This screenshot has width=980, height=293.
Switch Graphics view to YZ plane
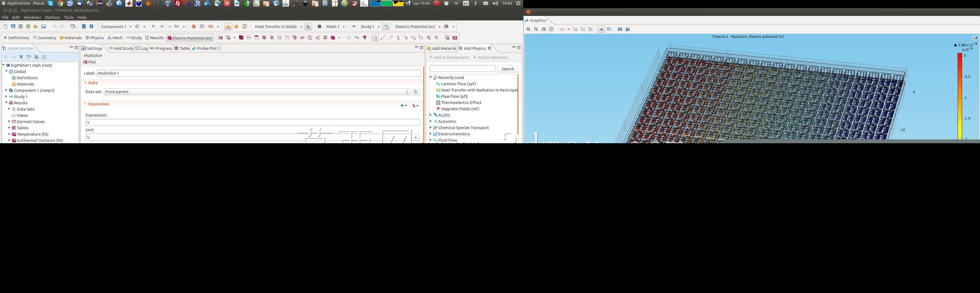tap(583, 29)
